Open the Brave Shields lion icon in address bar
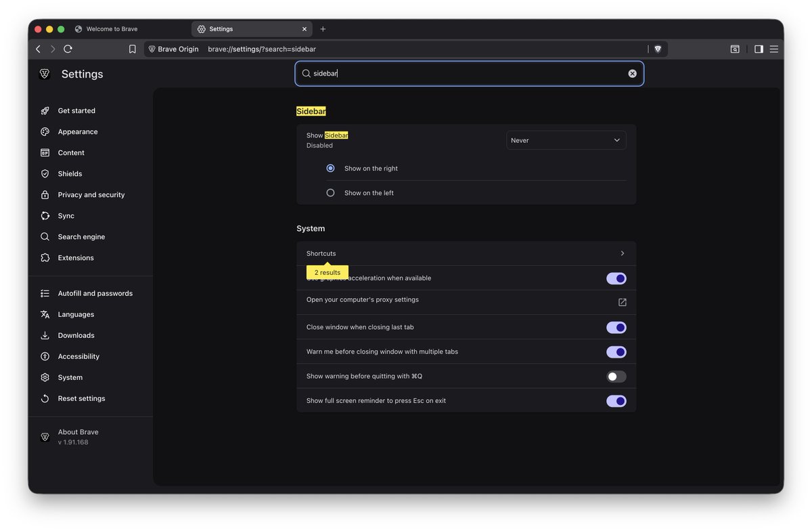Image resolution: width=812 pixels, height=531 pixels. (658, 49)
